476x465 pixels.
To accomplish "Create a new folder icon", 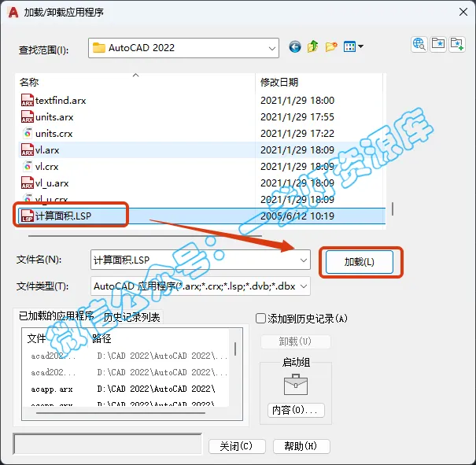I will click(x=331, y=46).
